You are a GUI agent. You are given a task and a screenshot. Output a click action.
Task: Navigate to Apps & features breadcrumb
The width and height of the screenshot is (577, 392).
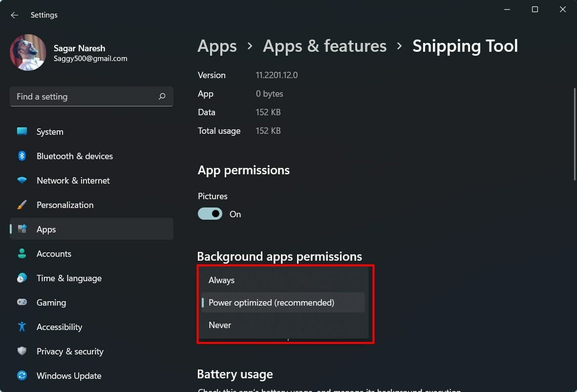[324, 45]
